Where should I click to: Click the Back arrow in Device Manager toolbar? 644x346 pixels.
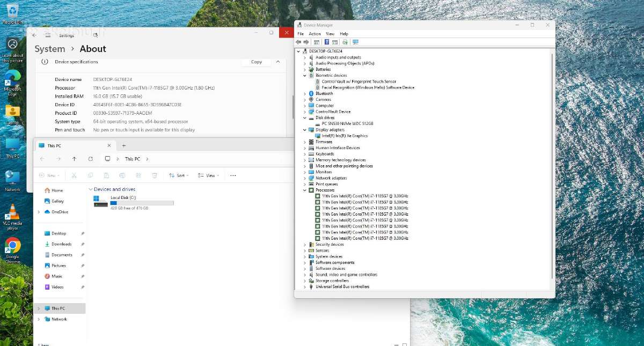coord(299,42)
